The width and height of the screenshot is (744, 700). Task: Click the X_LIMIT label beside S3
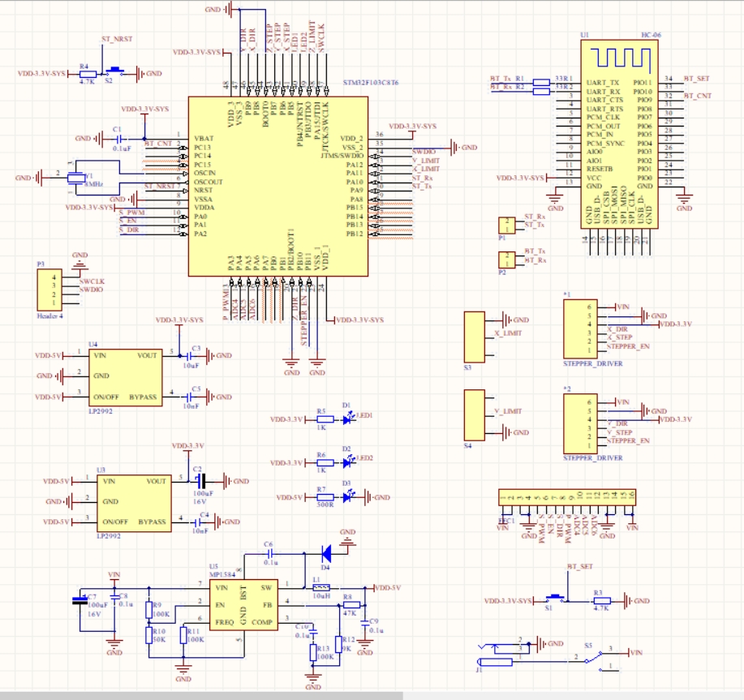508,333
